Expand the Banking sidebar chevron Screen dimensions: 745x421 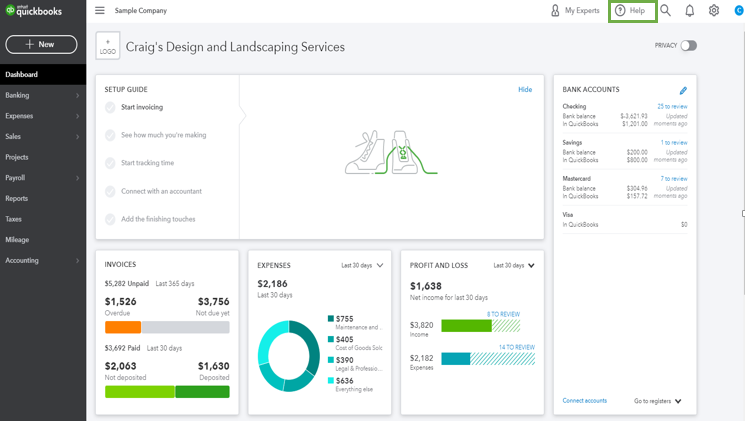coord(77,96)
